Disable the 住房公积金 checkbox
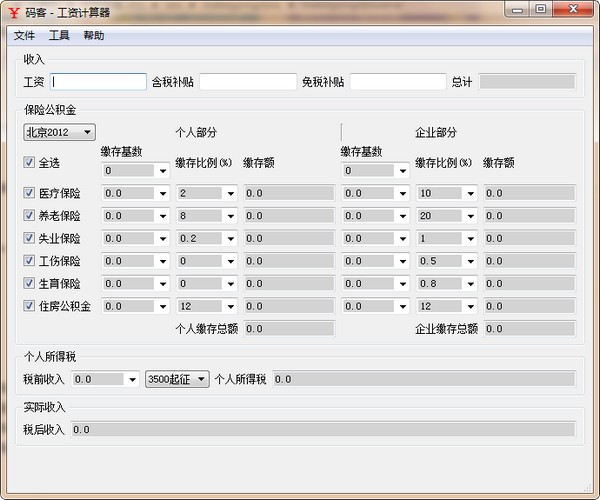The image size is (600, 500). [x=29, y=306]
